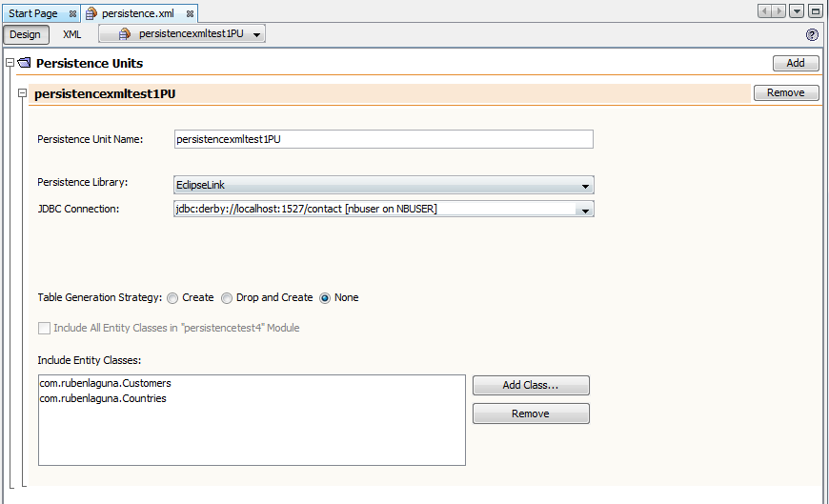This screenshot has width=829, height=504.
Task: Click the Persistence Units folder icon
Action: (25, 63)
